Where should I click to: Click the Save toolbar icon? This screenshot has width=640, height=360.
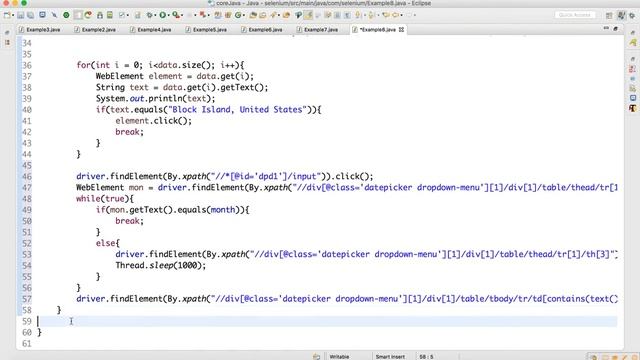[x=20, y=15]
